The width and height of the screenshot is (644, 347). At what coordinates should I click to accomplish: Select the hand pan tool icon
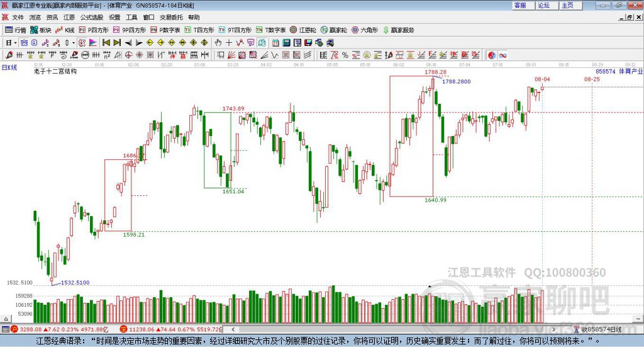point(218,43)
